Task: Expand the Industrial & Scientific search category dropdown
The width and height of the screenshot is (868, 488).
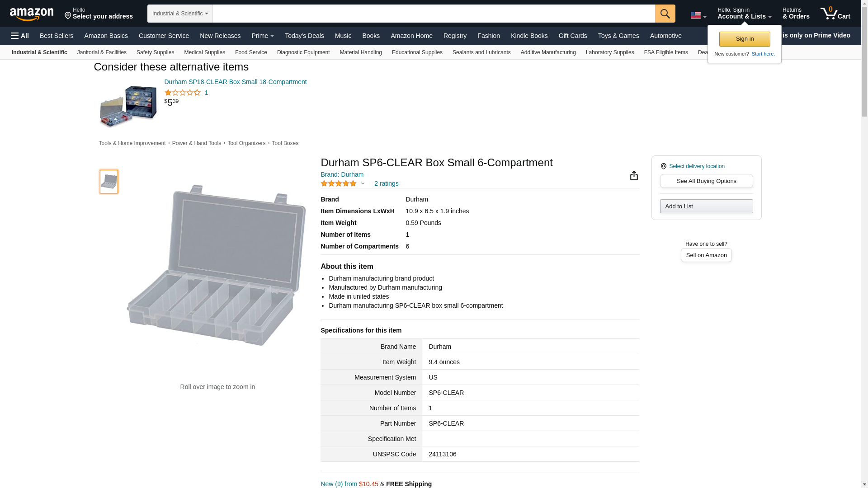Action: pyautogui.click(x=179, y=14)
